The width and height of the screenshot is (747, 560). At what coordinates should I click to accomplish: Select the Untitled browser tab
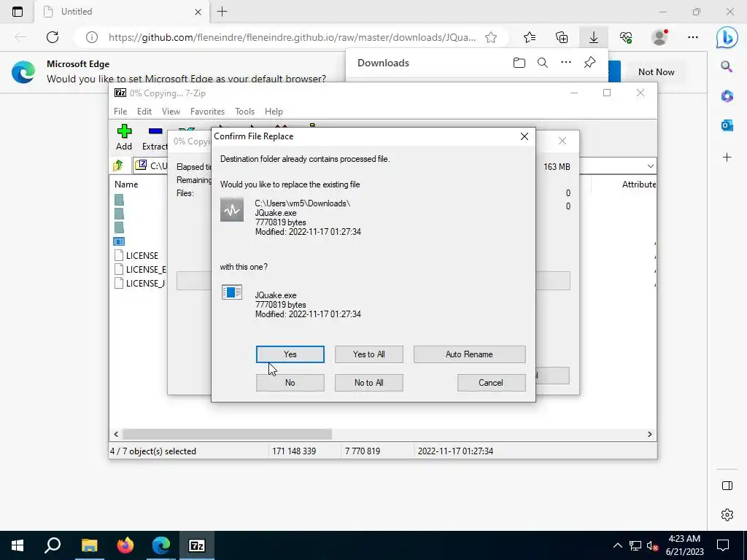[x=122, y=12]
